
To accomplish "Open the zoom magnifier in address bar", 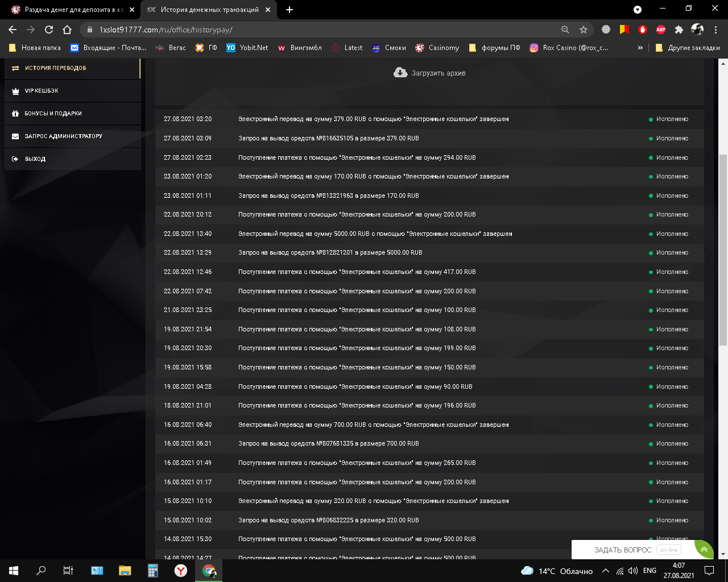I will pyautogui.click(x=565, y=30).
